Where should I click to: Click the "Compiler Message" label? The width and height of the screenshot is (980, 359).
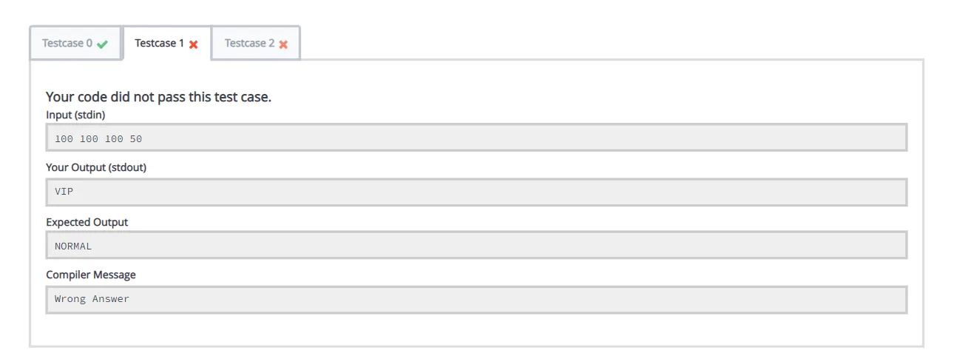91,275
